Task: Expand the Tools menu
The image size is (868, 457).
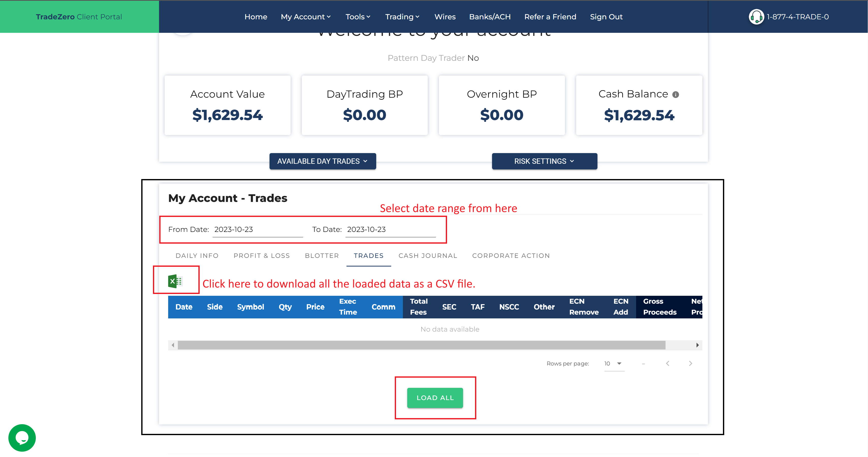Action: (357, 17)
